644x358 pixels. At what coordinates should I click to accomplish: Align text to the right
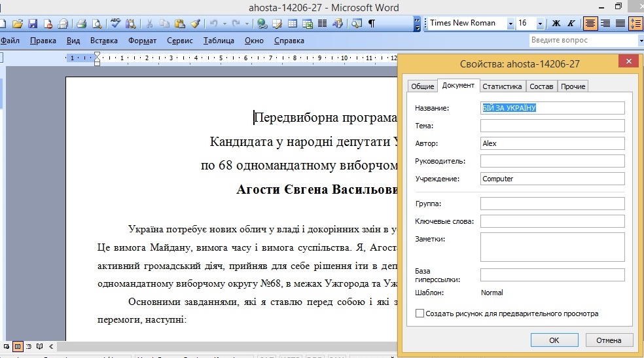605,24
